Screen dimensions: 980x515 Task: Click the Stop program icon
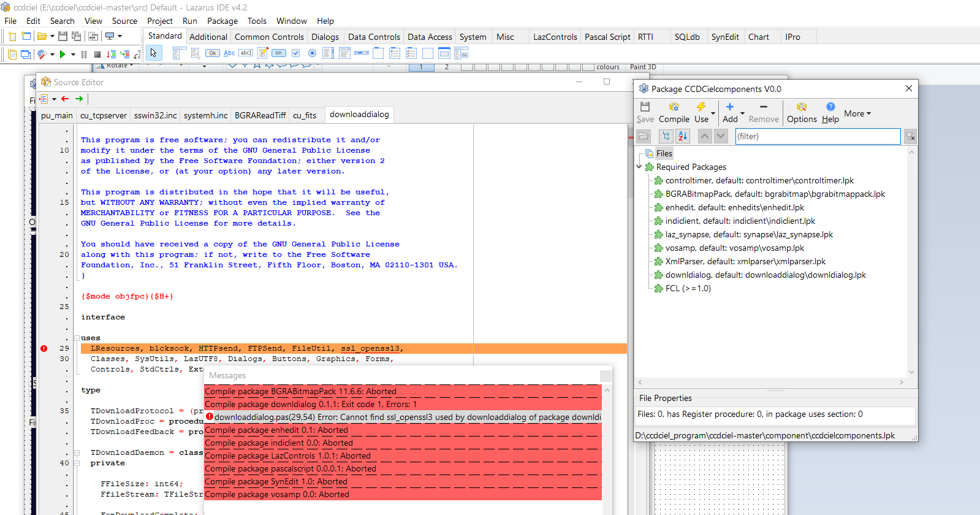pos(97,55)
